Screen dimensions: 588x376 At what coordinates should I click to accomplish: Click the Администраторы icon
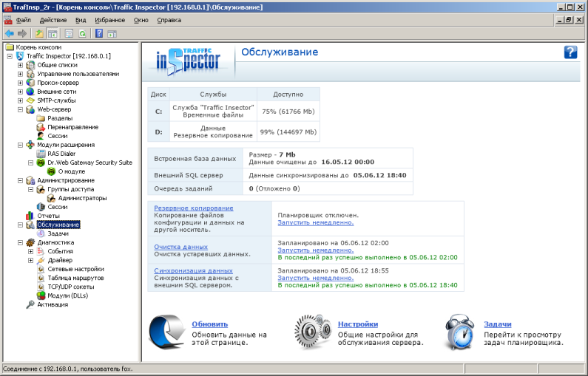51,198
